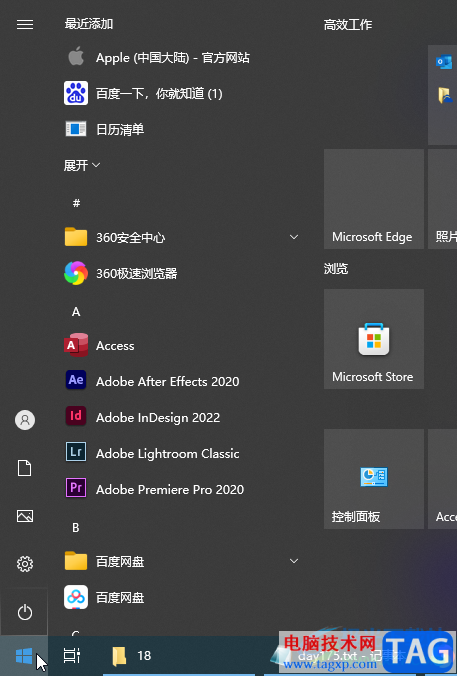Jump to the B letter header
Viewport: 457px width, 676px height.
click(x=76, y=527)
